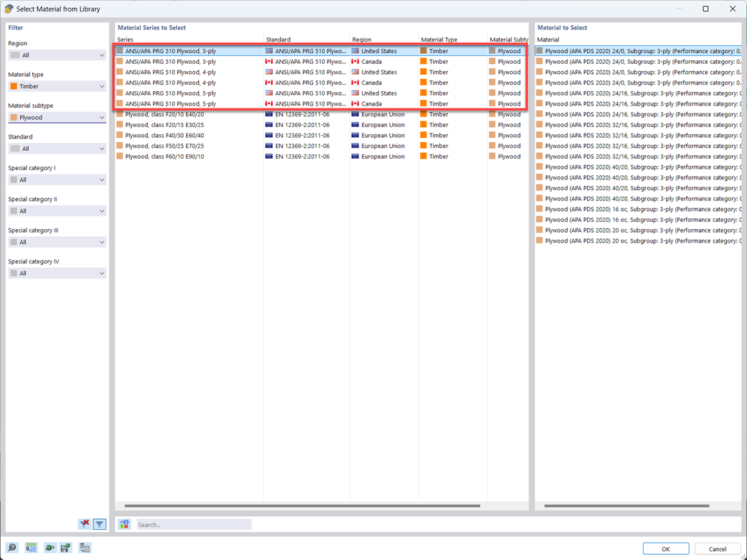Select series Plywood, class F60/10 E90/10
The image size is (747, 560).
tap(164, 157)
